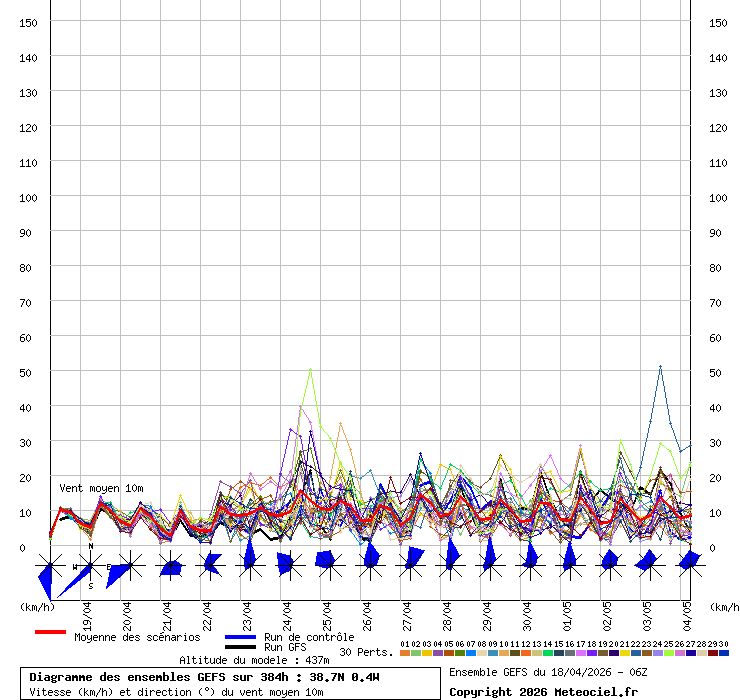Click the blue Run de contrôle legend line
Image resolution: width=740 pixels, height=700 pixels.
point(240,637)
